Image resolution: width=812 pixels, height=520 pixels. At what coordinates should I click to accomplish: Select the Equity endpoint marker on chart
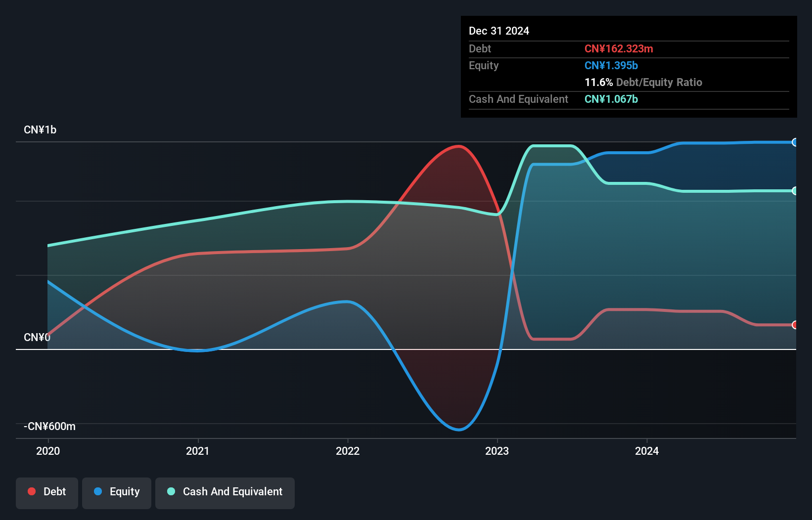pyautogui.click(x=795, y=142)
